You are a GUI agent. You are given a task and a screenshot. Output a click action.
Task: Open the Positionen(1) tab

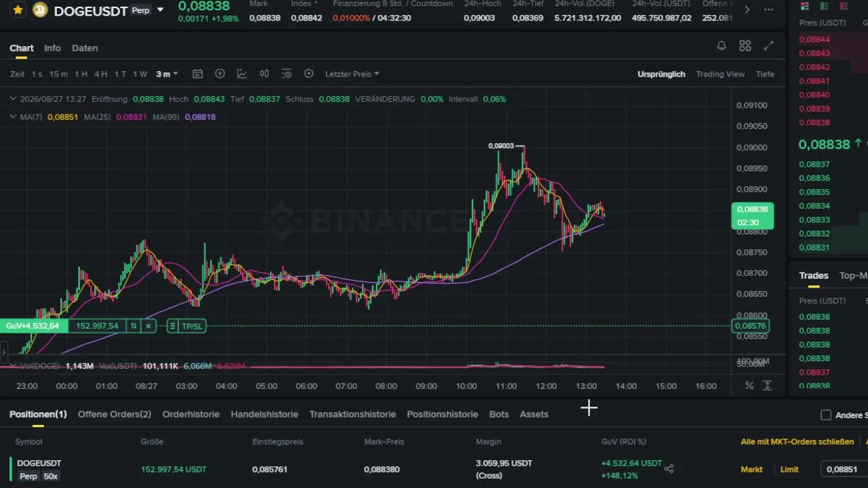38,414
